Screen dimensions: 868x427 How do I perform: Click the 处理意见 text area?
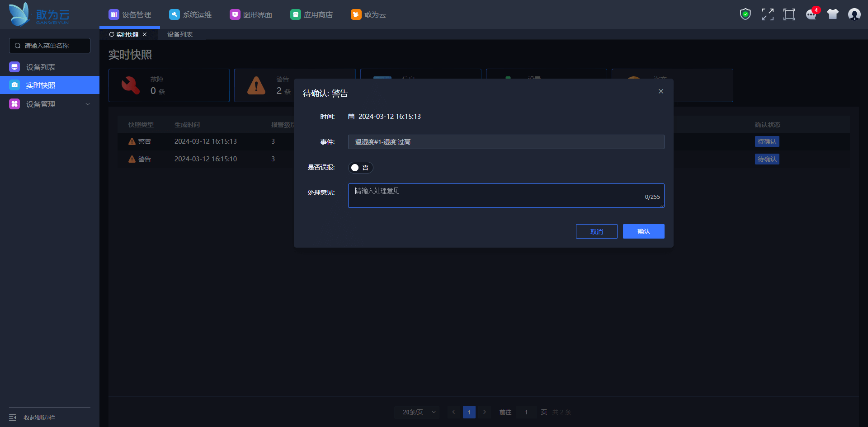[506, 196]
